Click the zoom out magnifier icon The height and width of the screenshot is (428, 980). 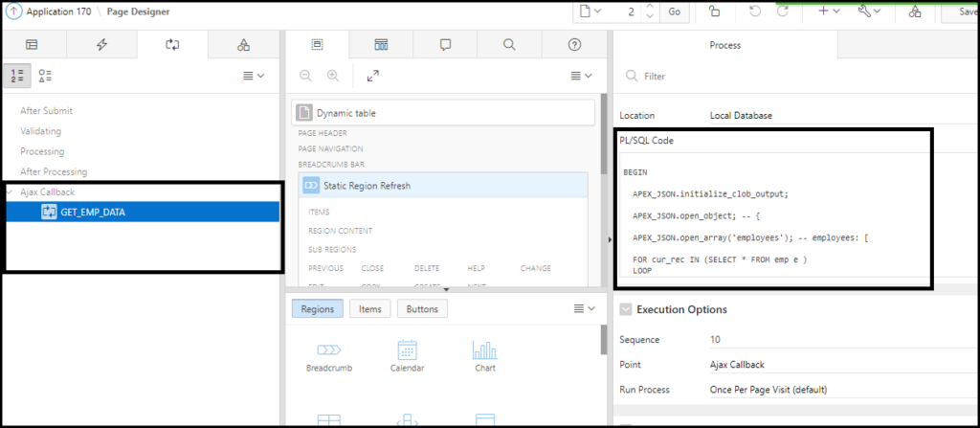[x=305, y=76]
